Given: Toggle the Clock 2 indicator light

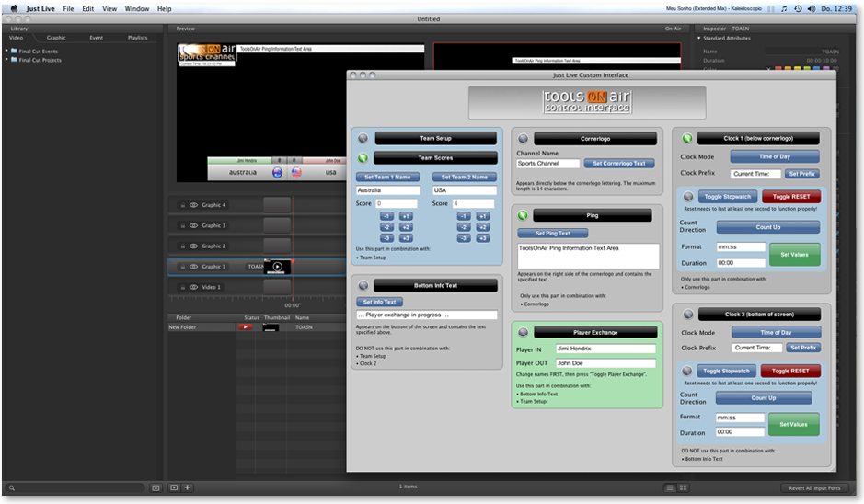Looking at the screenshot, I should coord(687,315).
